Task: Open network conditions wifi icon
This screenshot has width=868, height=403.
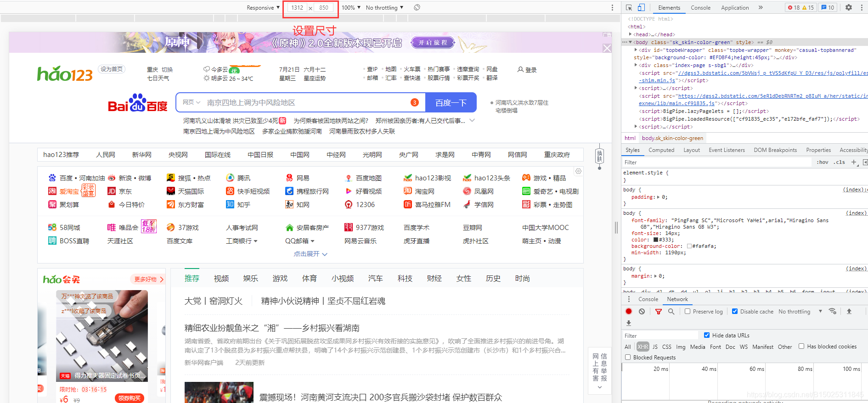Action: (832, 311)
